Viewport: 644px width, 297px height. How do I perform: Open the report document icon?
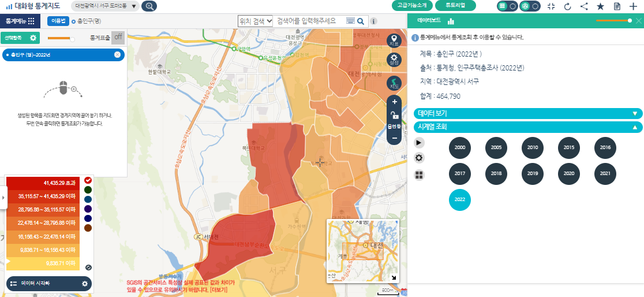click(617, 6)
